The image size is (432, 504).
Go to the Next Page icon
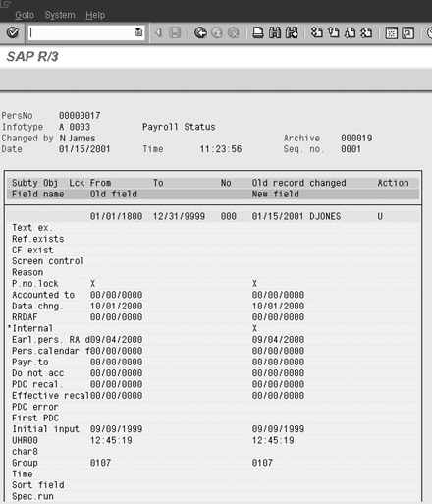350,32
